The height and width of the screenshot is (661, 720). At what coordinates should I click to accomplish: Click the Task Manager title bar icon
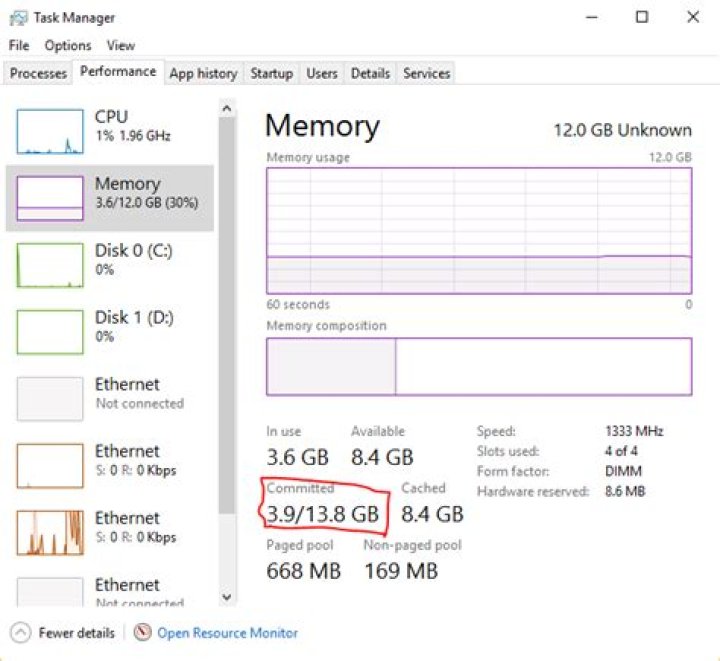(x=18, y=18)
